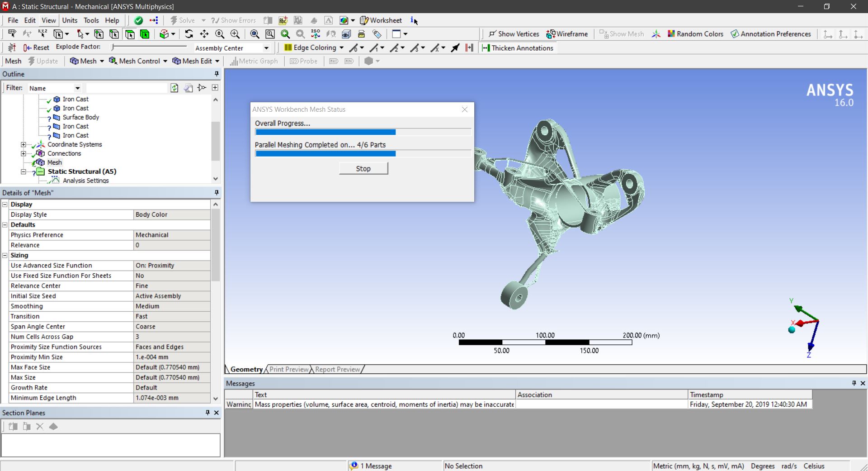Click the Random Colors icon
Screen dimensions: 868x471
pyautogui.click(x=695, y=34)
